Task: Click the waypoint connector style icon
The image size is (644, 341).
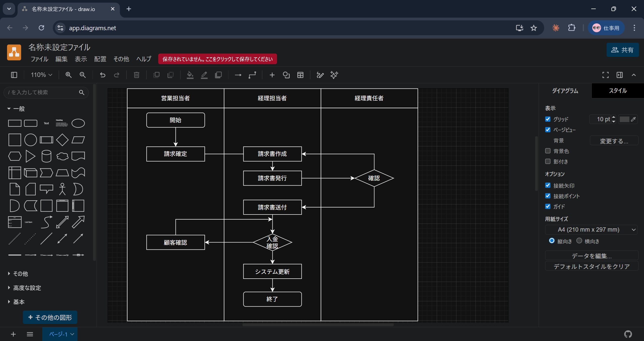Action: click(252, 75)
